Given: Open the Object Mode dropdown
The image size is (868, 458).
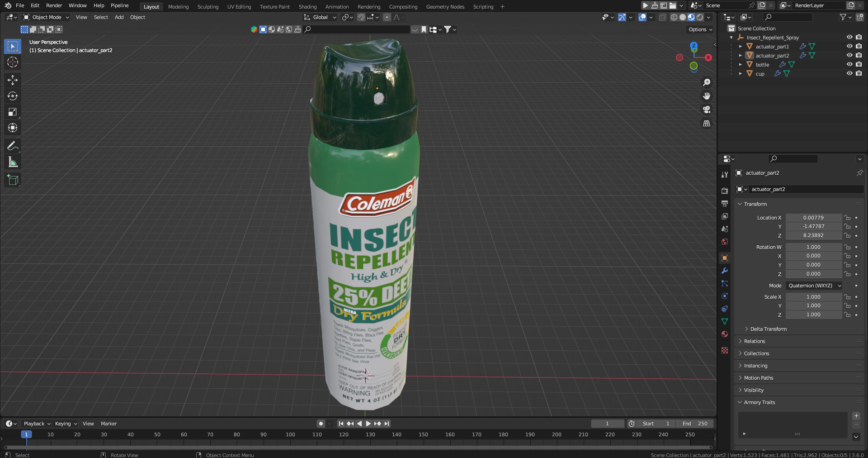Looking at the screenshot, I should (47, 17).
